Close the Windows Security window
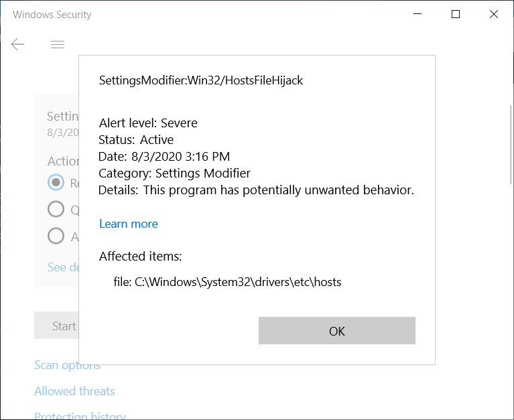Viewport: 514px width, 420px height. pos(495,14)
